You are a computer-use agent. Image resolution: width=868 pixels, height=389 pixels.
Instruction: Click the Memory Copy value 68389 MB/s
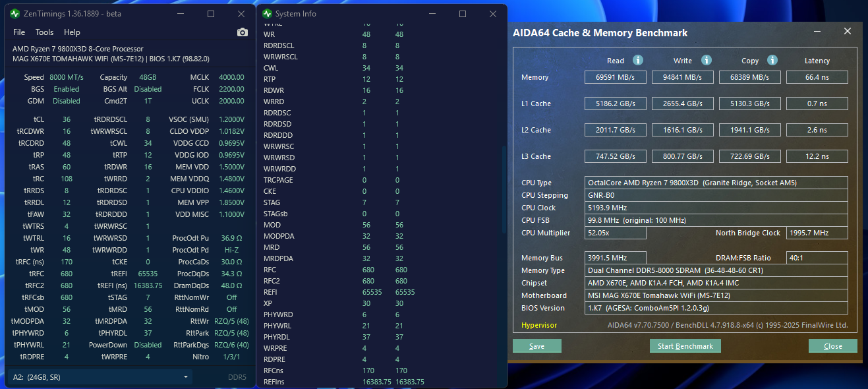tap(750, 77)
